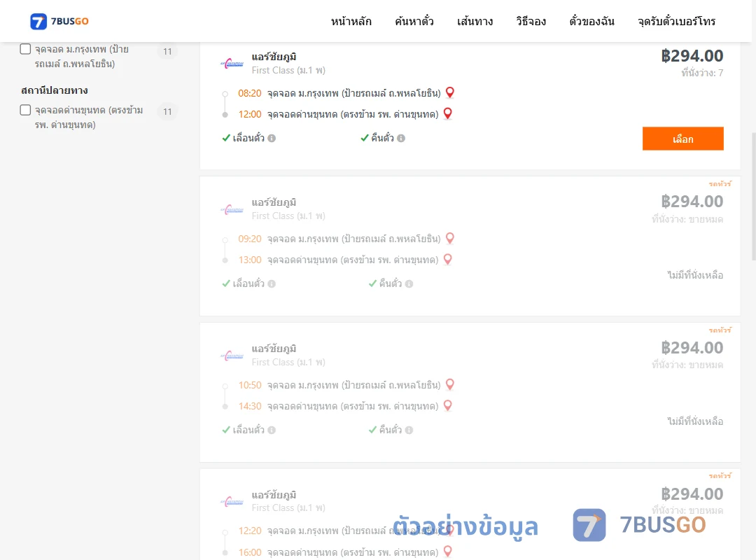Click แอร์ชัยภูมิ operator logo of 08:20 trip
The height and width of the screenshot is (560, 756).
232,64
